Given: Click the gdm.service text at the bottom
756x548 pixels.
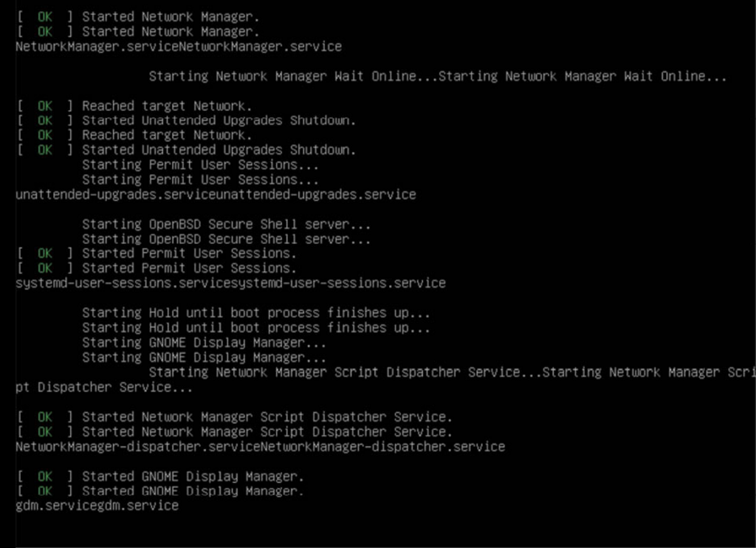Looking at the screenshot, I should [97, 506].
